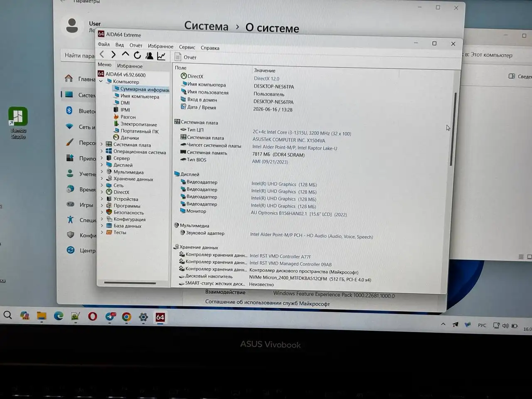
Task: Click the ASUSTeK COMPUTER INC. X1504VA value
Action: [x=289, y=140]
